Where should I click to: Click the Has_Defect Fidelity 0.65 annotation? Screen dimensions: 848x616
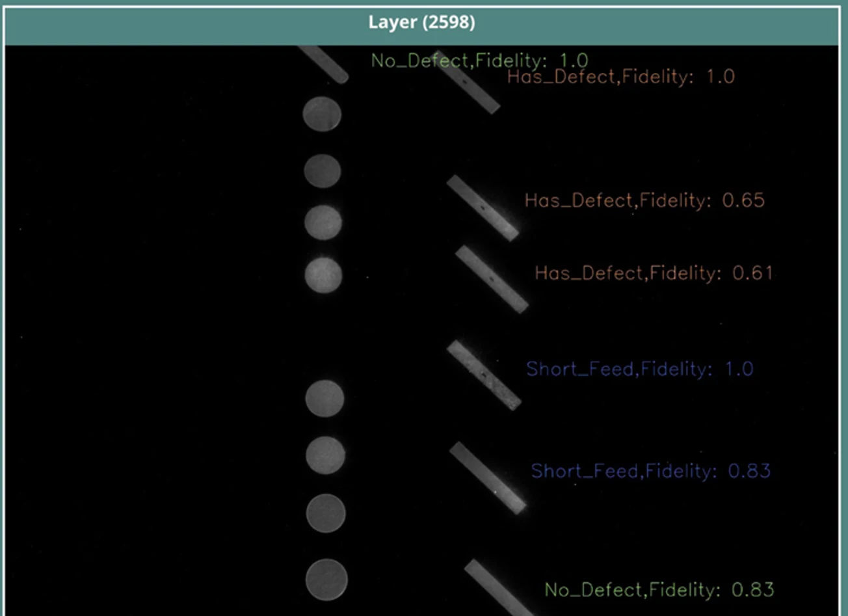tap(644, 200)
